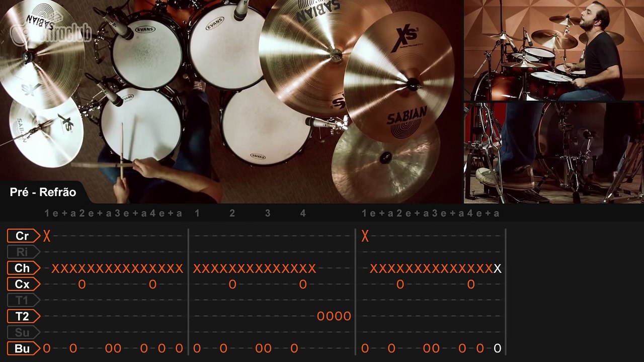The width and height of the screenshot is (644, 362).
Task: Click the first snare O in measure one
Action: point(82,285)
